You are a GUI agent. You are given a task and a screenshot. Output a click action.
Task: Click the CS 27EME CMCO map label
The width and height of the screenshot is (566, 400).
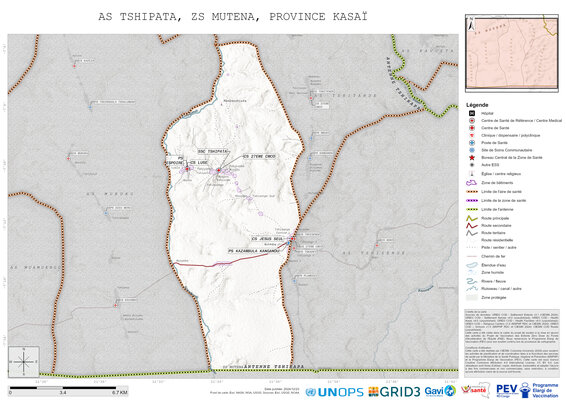260,156
